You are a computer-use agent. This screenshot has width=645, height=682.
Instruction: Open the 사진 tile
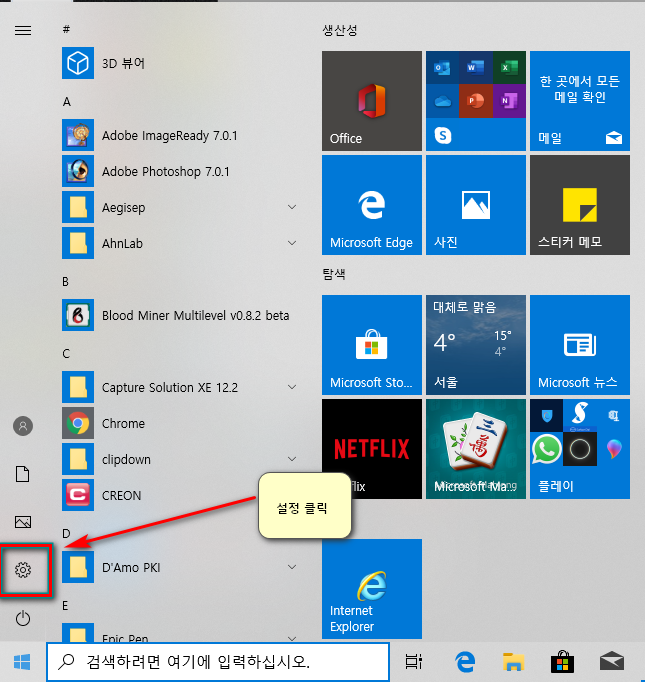point(476,205)
